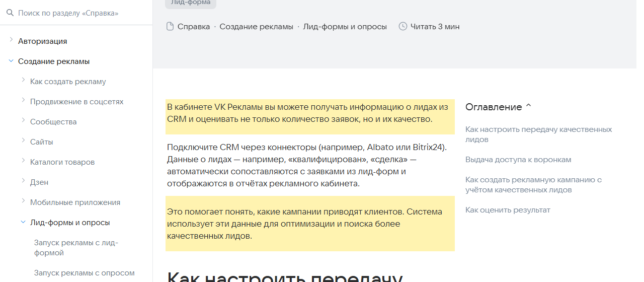Go to Создание рекламы breadcrumb link
Screen dimensions: 644x282
pyautogui.click(x=256, y=27)
